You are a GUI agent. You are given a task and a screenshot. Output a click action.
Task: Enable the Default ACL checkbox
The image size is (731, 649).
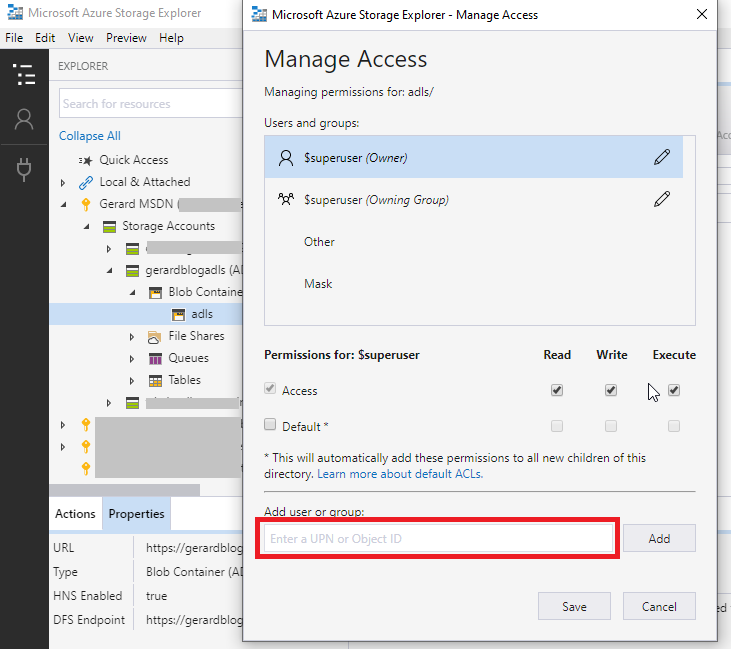tap(270, 424)
